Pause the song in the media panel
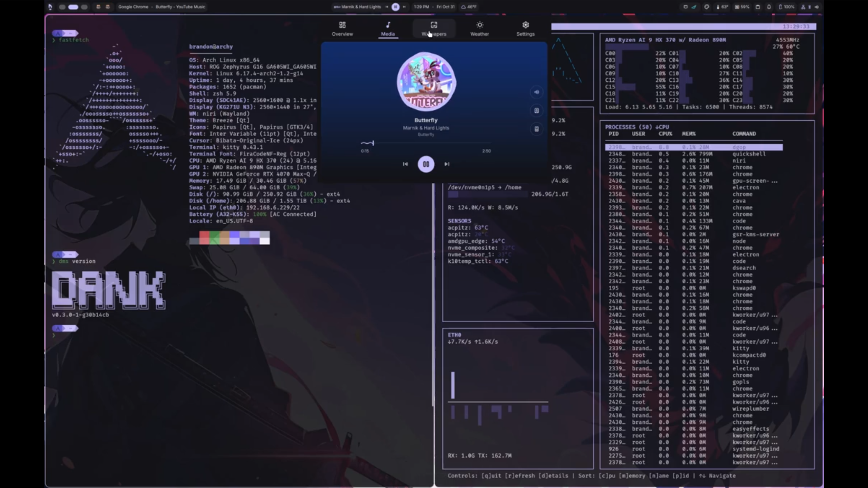Screen dimensions: 868x488 point(426,164)
